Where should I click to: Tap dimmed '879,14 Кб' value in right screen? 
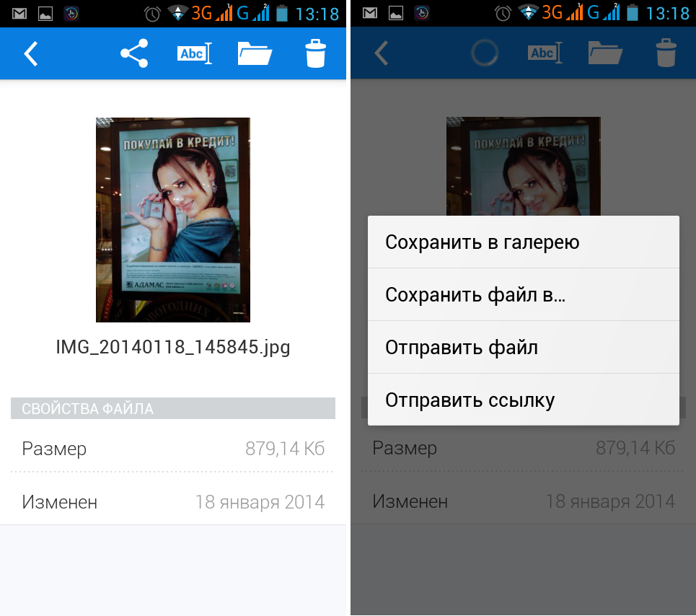coord(635,448)
